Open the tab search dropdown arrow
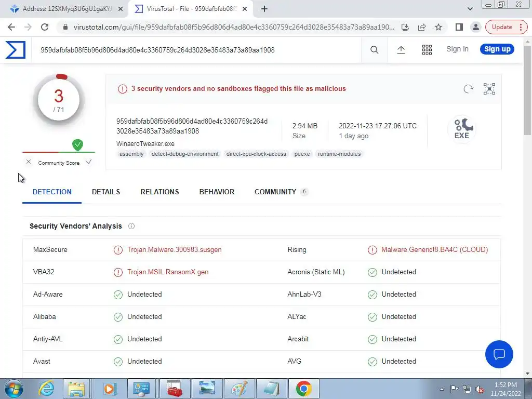532x399 pixels. 470,9
